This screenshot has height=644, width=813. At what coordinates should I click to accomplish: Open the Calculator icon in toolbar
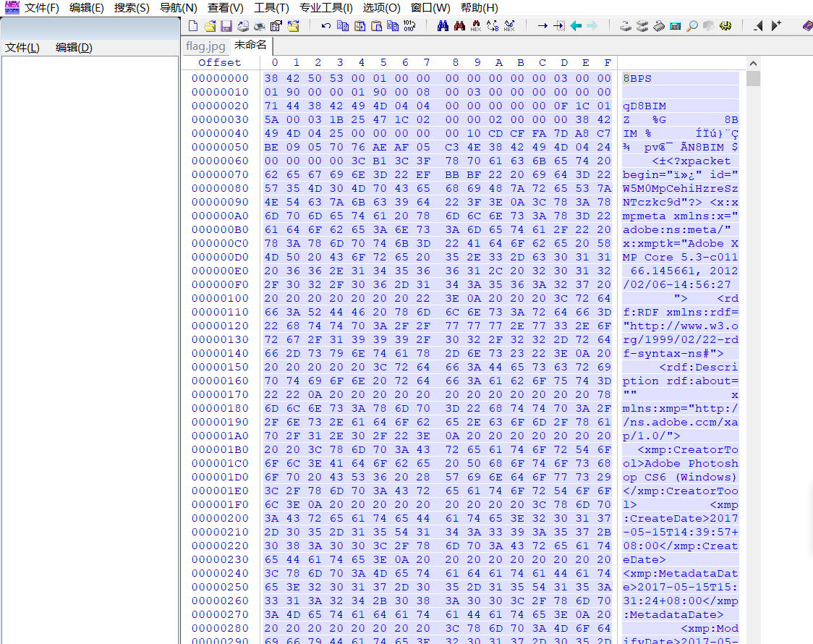pos(675,26)
